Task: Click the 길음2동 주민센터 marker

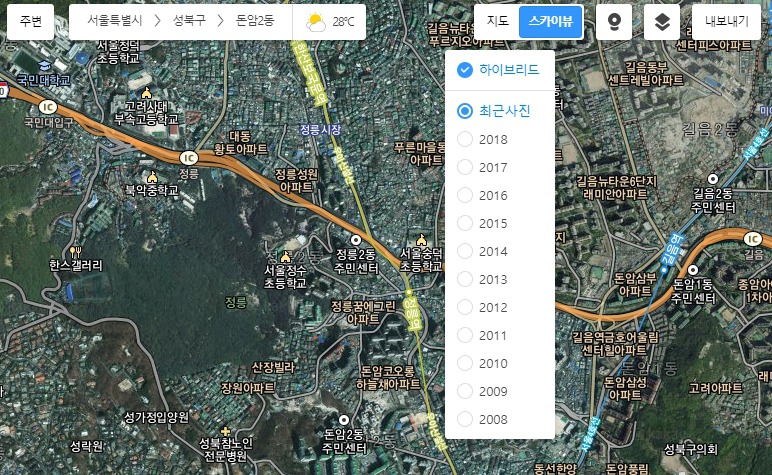Action: pyautogui.click(x=712, y=178)
